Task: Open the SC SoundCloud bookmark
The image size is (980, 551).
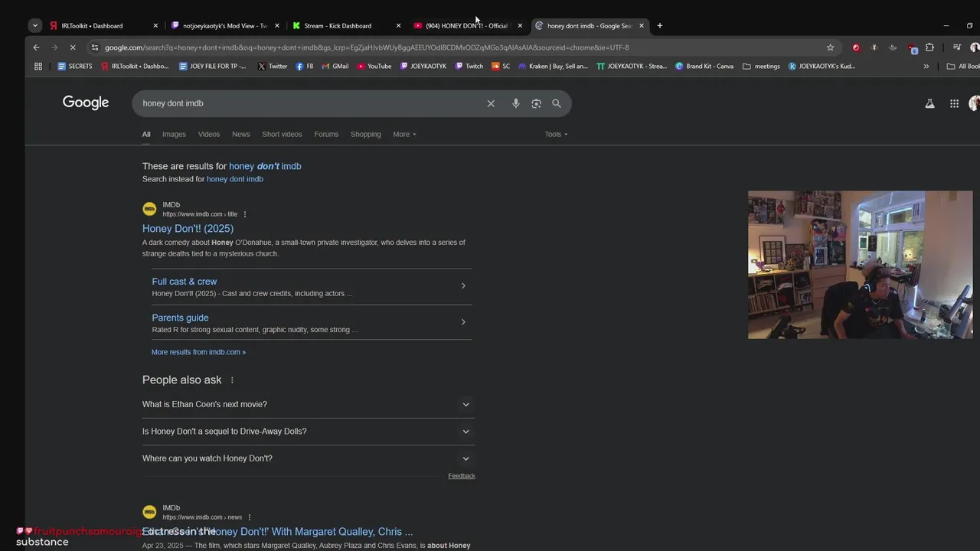Action: (x=501, y=67)
